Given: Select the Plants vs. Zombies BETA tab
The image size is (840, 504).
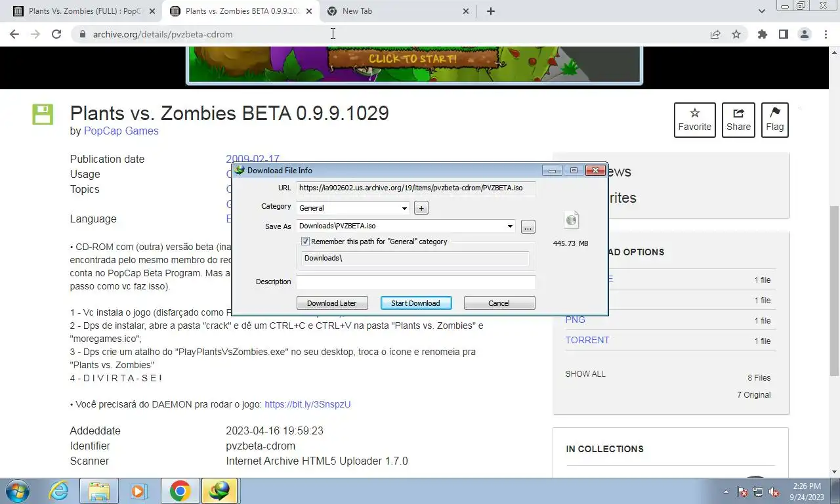Looking at the screenshot, I should (x=241, y=11).
